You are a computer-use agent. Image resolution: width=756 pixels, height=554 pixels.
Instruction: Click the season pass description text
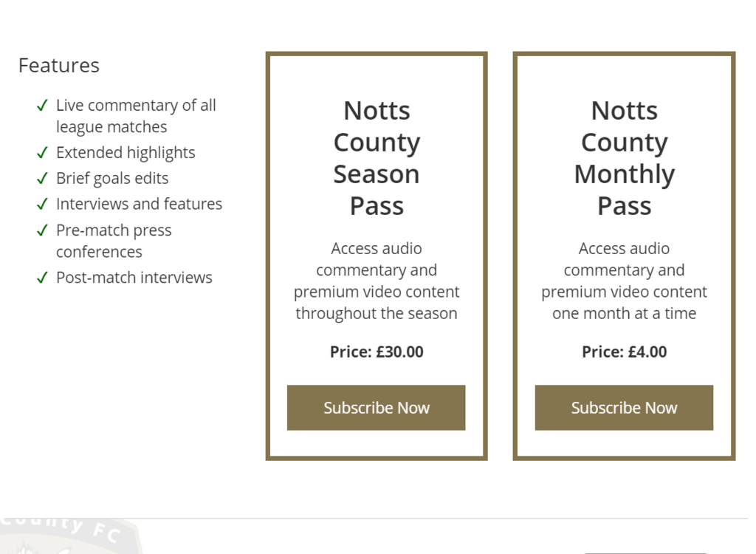377,281
